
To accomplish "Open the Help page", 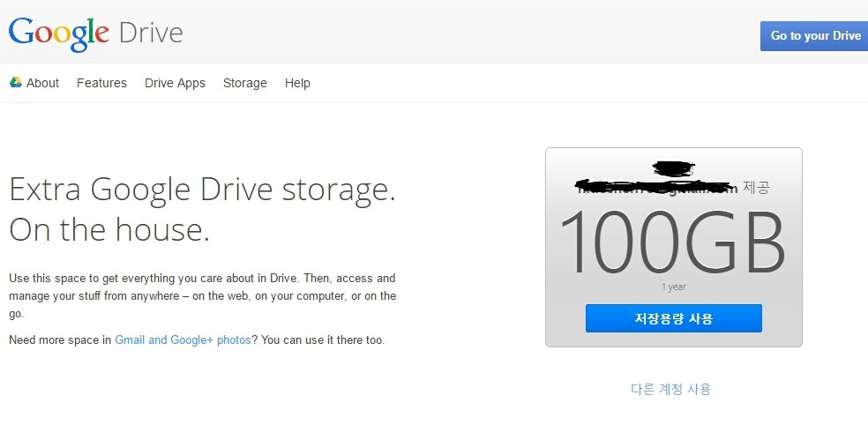I will [x=297, y=83].
